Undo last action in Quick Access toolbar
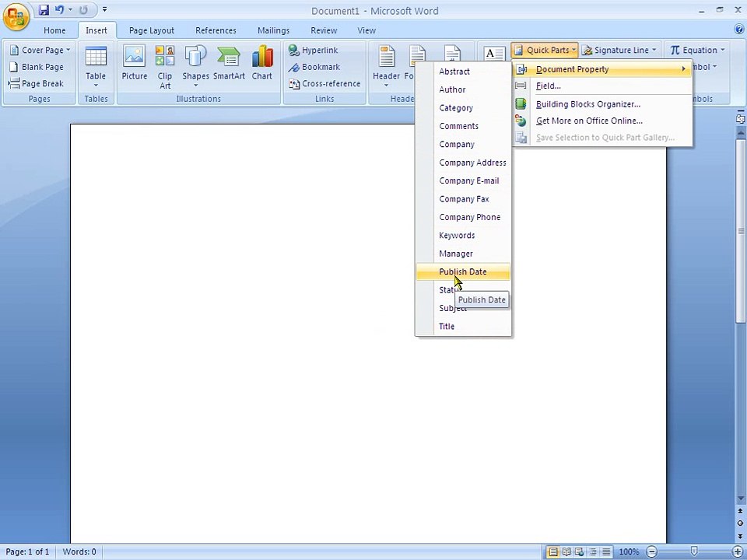This screenshot has width=747, height=560. coord(60,9)
